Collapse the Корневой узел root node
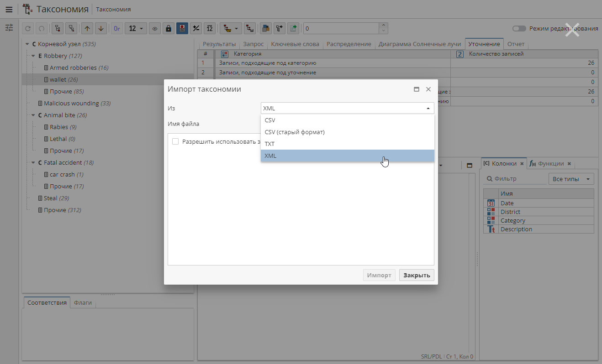The height and width of the screenshot is (364, 602). 27,44
